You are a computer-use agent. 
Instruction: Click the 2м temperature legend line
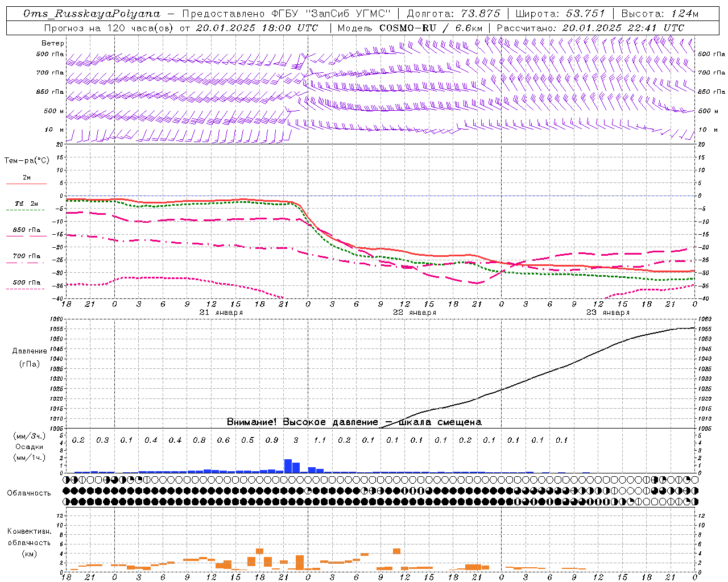click(x=26, y=184)
